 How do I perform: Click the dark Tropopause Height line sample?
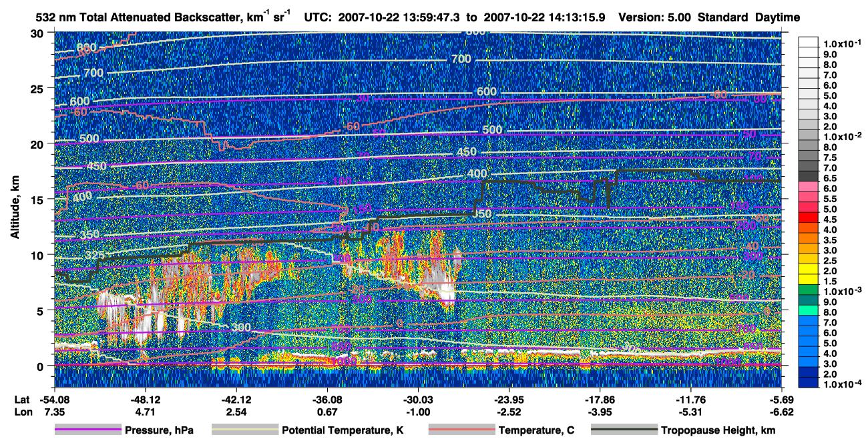pos(624,430)
